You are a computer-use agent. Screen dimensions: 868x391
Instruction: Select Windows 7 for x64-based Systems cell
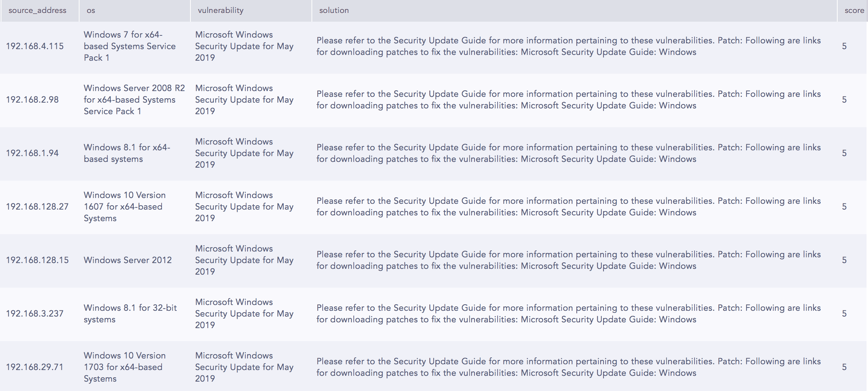tap(130, 46)
